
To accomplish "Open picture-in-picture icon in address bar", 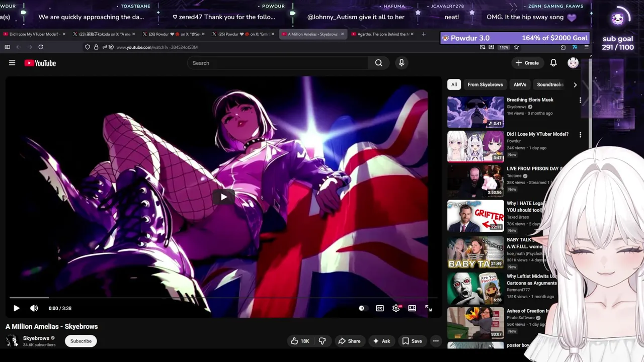I will 482,47.
